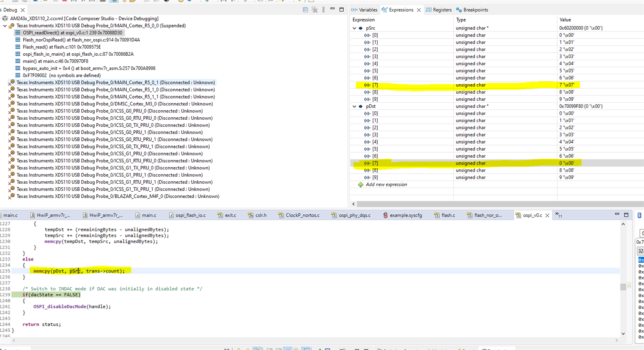The height and width of the screenshot is (350, 644).
Task: Click line number 1235 in gutter
Action: 5,271
